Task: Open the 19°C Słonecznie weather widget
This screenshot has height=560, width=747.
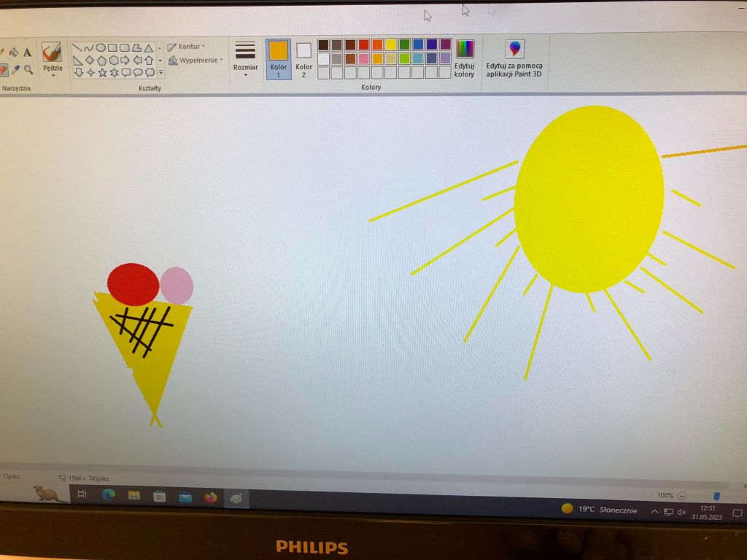Action: (600, 509)
